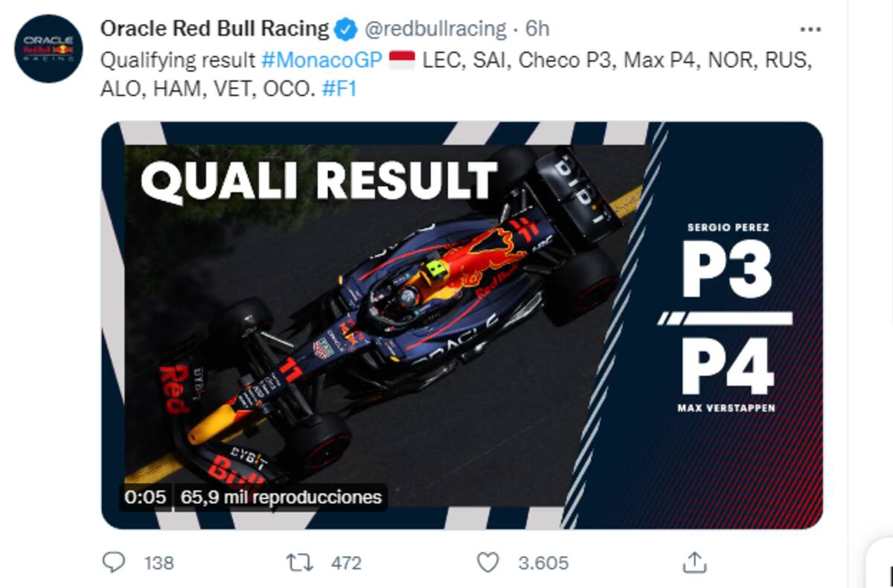The height and width of the screenshot is (588, 893).
Task: Retweet using the arrows icon
Action: 299,562
